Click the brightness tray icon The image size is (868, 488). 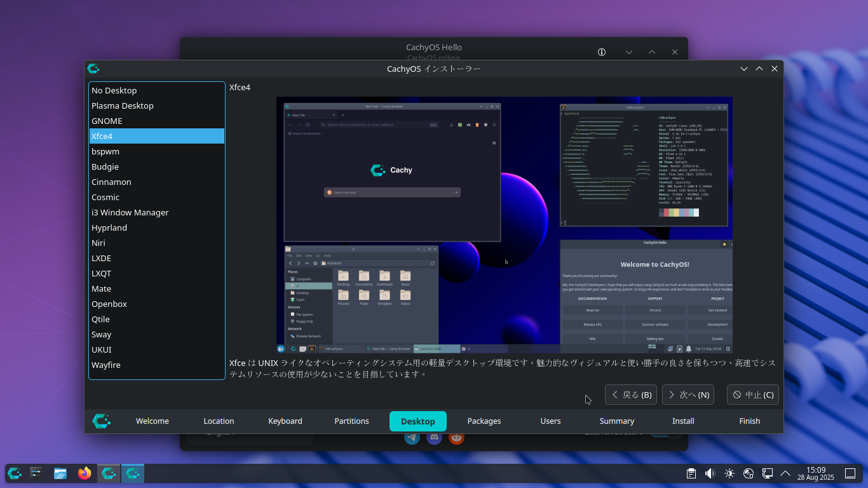(729, 473)
